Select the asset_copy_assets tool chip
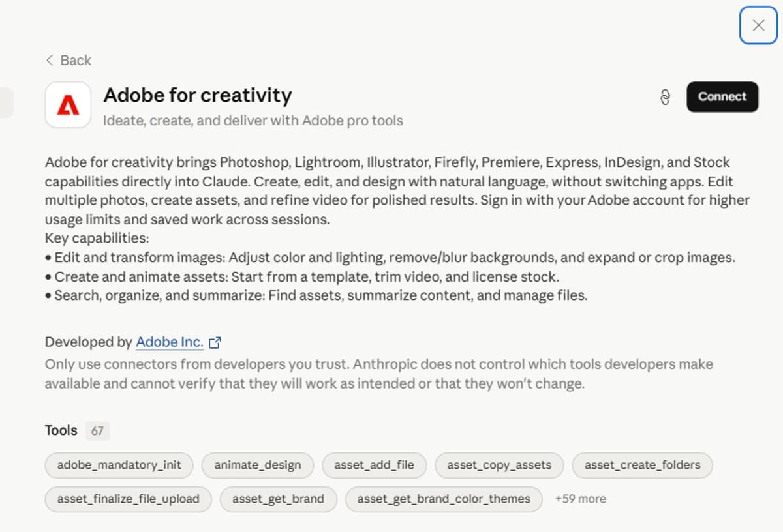The image size is (783, 532). click(x=499, y=465)
